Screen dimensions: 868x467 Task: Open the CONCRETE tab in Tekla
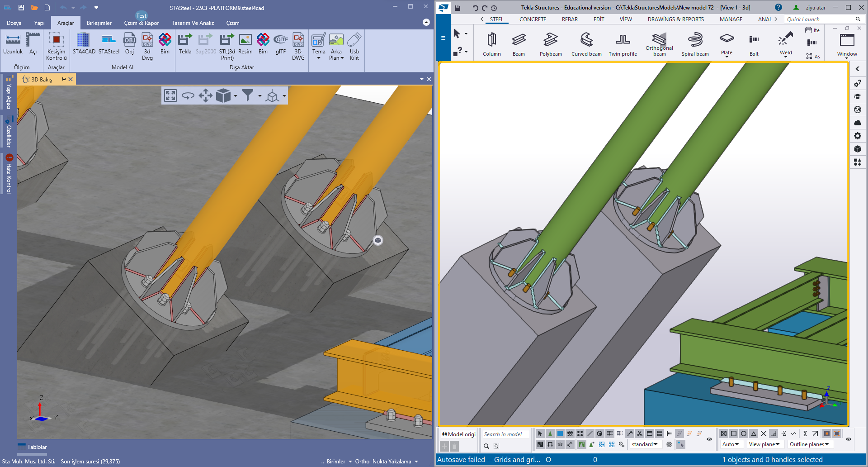pos(533,19)
